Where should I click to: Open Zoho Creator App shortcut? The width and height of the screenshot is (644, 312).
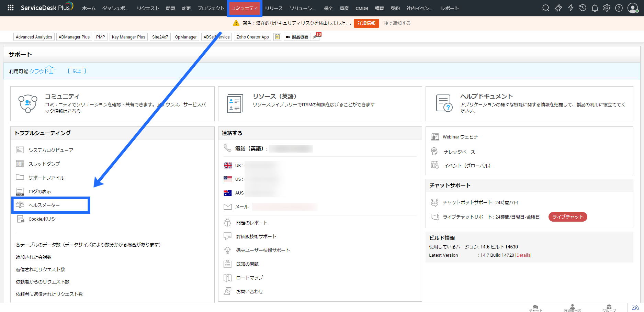pos(252,37)
